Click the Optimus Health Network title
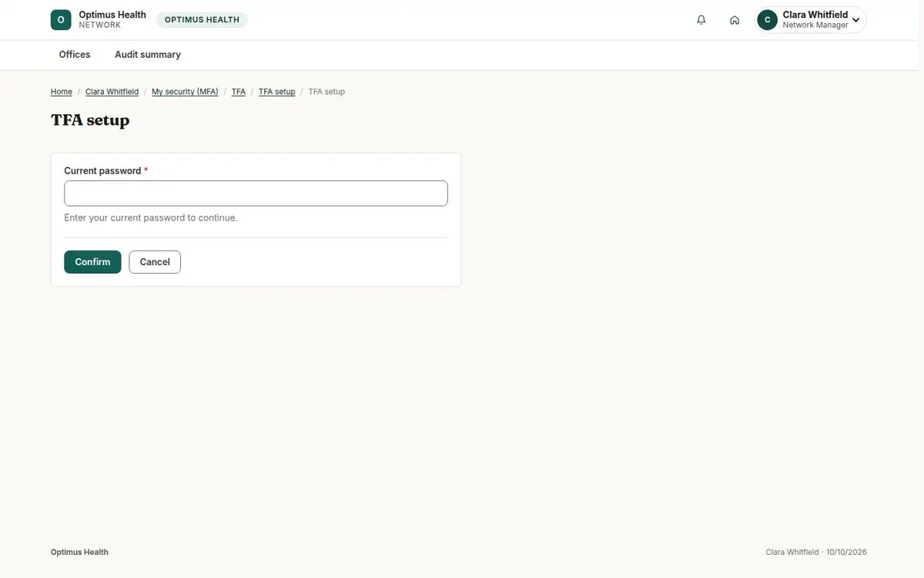The height and width of the screenshot is (578, 924). pyautogui.click(x=112, y=19)
